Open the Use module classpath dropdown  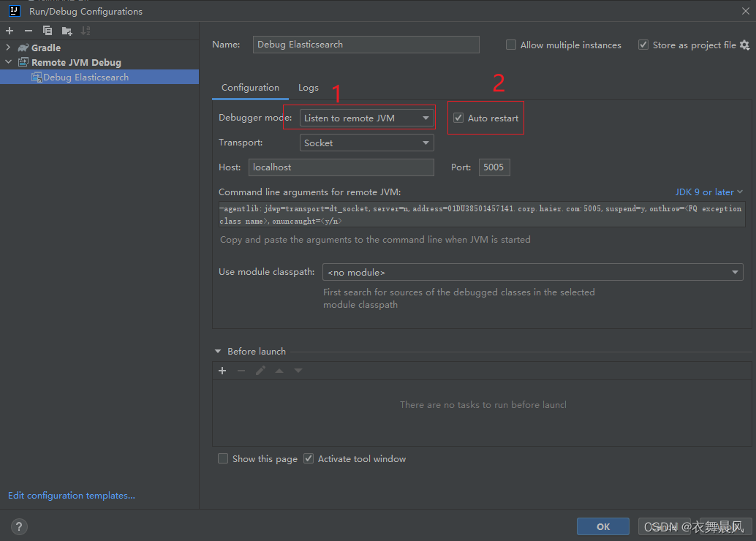pos(532,273)
